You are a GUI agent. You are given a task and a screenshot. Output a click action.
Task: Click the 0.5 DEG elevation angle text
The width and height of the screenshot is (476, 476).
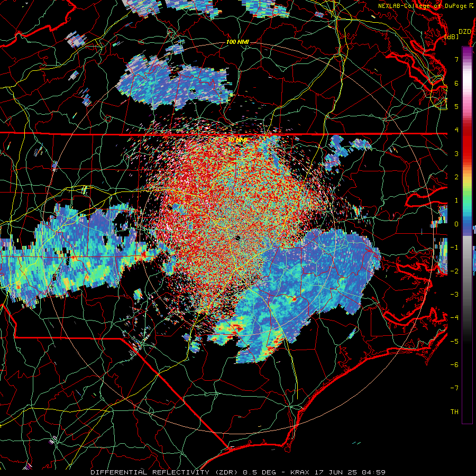[x=260, y=472]
